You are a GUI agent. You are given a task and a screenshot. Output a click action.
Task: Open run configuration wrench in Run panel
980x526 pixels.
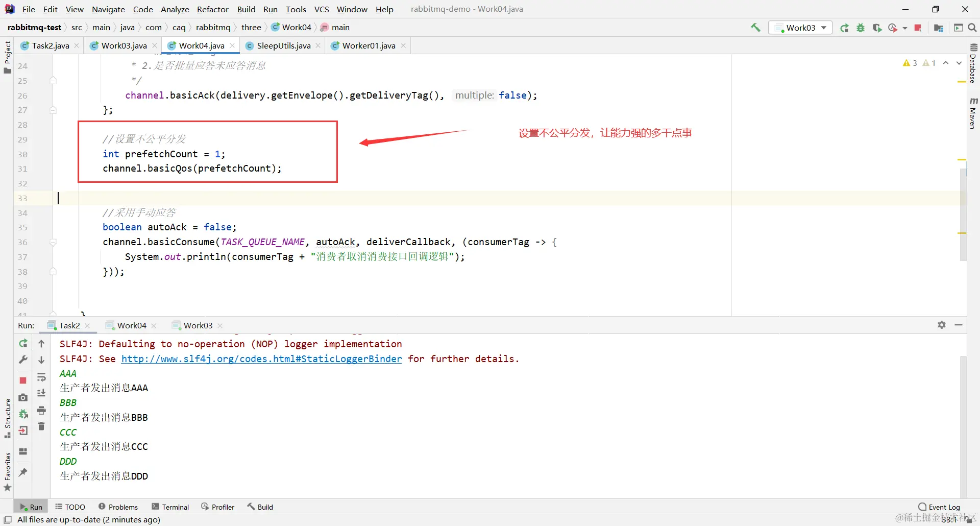pyautogui.click(x=23, y=360)
